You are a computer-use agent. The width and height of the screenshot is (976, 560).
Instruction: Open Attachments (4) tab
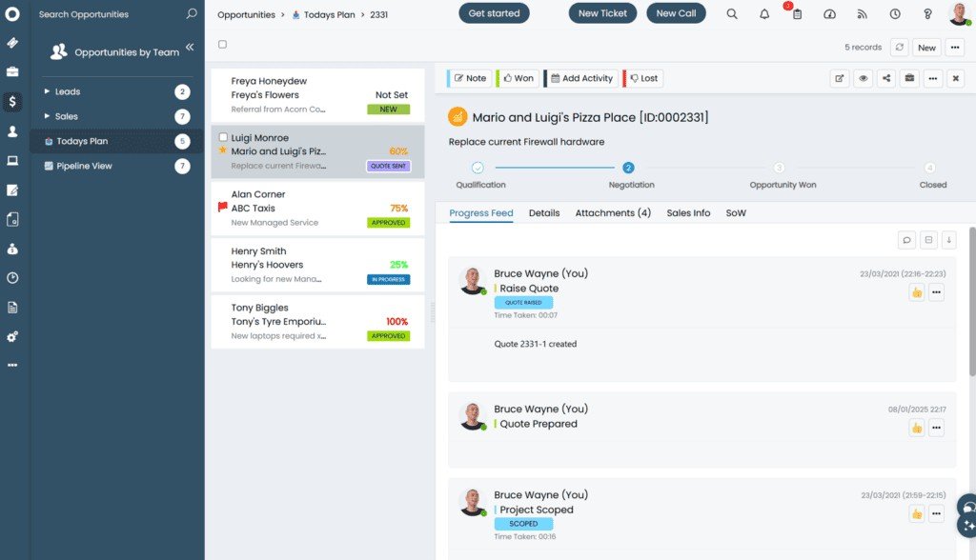[x=613, y=212]
